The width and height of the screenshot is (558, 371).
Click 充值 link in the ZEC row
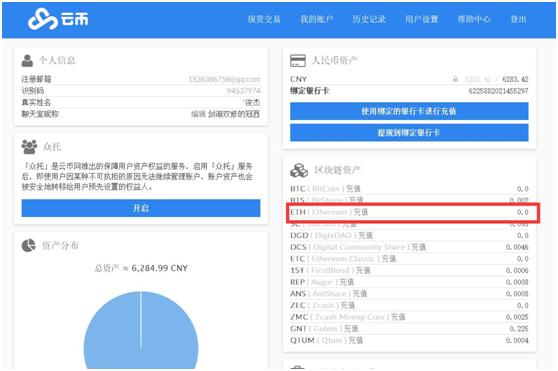point(348,306)
